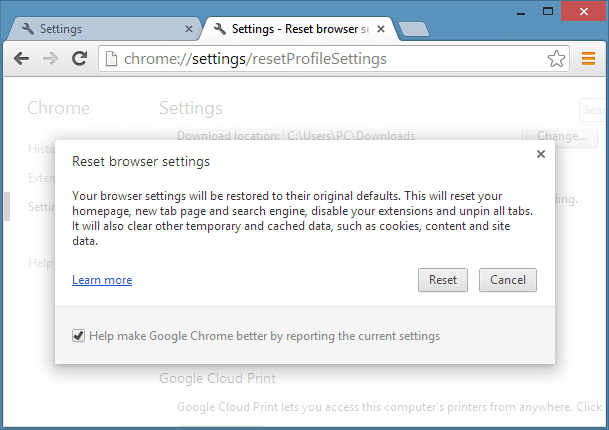The image size is (609, 430).
Task: Maximize the Chrome window
Action: point(548,11)
